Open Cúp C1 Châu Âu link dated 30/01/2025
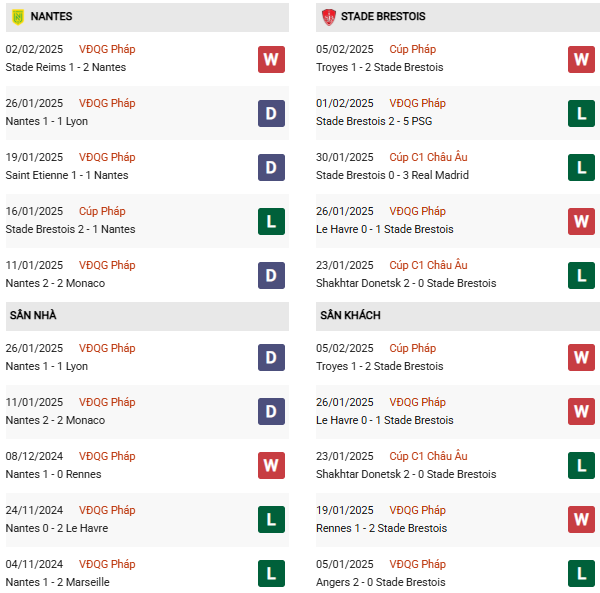Viewport: 600px width, 593px height. [x=428, y=157]
